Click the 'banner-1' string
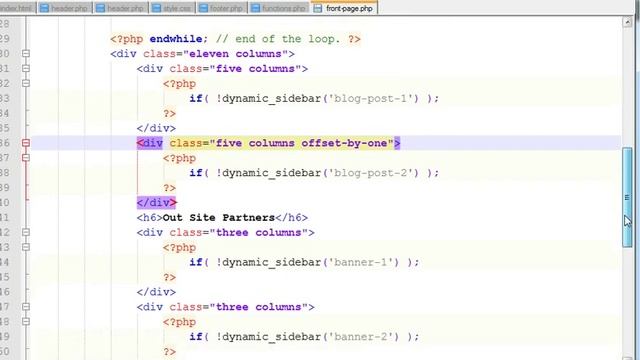The image size is (640, 360). (363, 262)
